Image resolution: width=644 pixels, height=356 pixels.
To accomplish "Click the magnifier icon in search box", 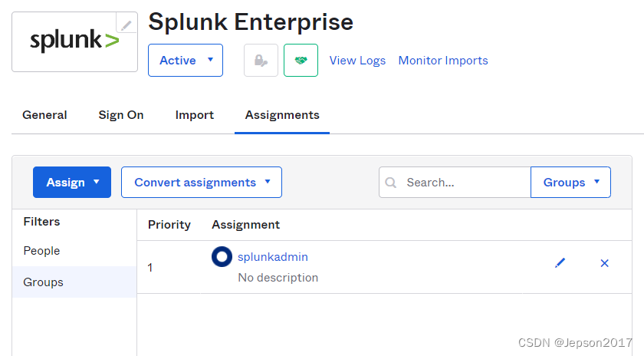I will 391,183.
